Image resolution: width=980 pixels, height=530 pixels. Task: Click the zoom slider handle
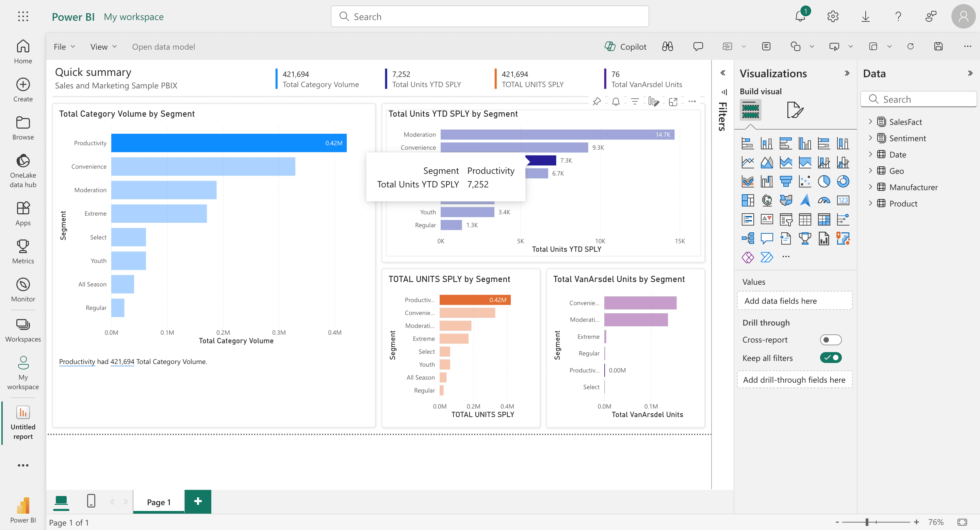click(x=867, y=522)
